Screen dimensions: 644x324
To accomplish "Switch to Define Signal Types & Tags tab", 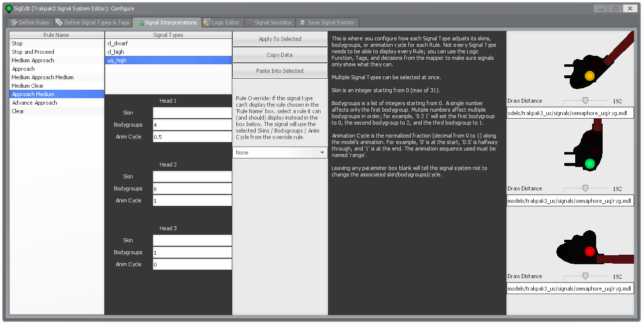I will click(x=92, y=22).
